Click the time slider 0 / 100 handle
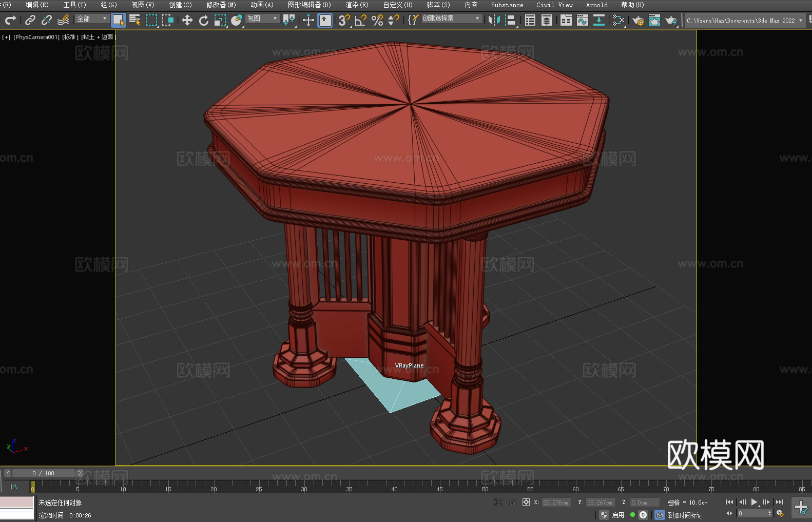Image resolution: width=812 pixels, height=522 pixels. [x=43, y=473]
